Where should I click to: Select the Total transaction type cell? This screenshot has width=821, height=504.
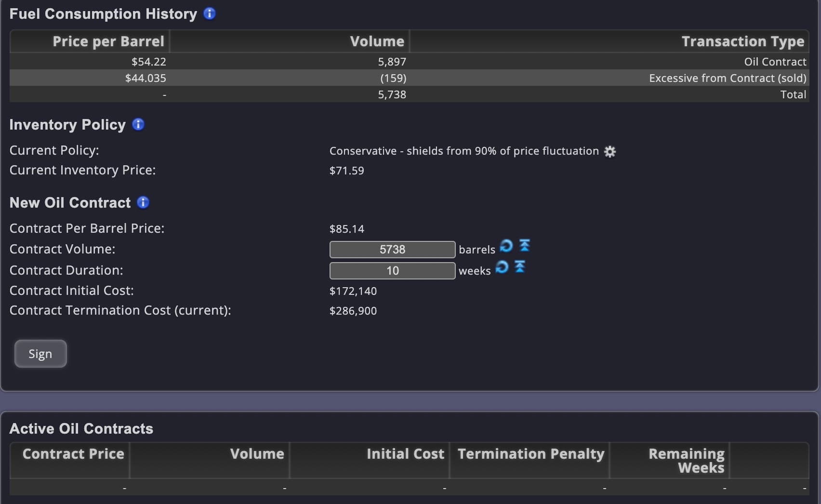pos(793,94)
